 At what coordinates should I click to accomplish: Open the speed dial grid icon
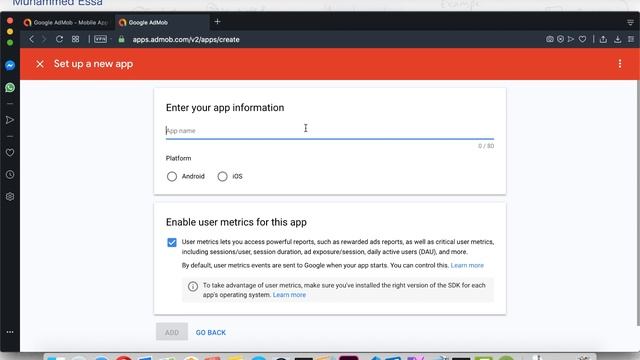click(76, 39)
